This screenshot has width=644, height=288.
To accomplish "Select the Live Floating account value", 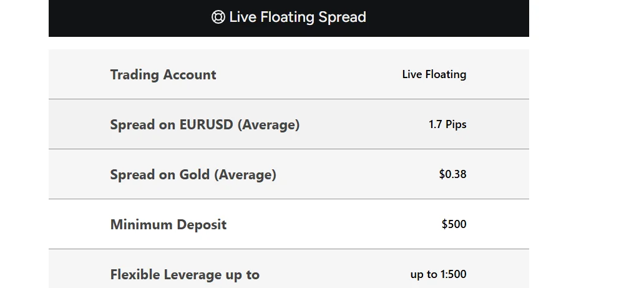I will click(x=434, y=74).
